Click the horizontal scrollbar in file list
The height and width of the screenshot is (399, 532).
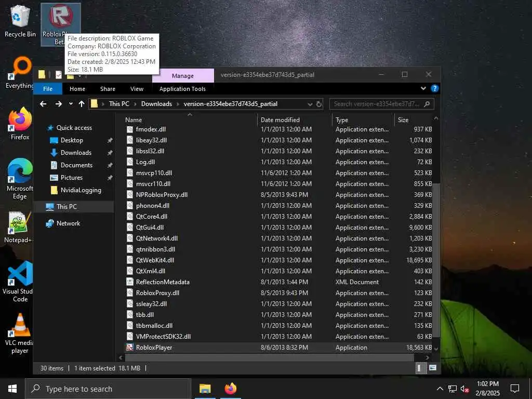[x=270, y=357]
